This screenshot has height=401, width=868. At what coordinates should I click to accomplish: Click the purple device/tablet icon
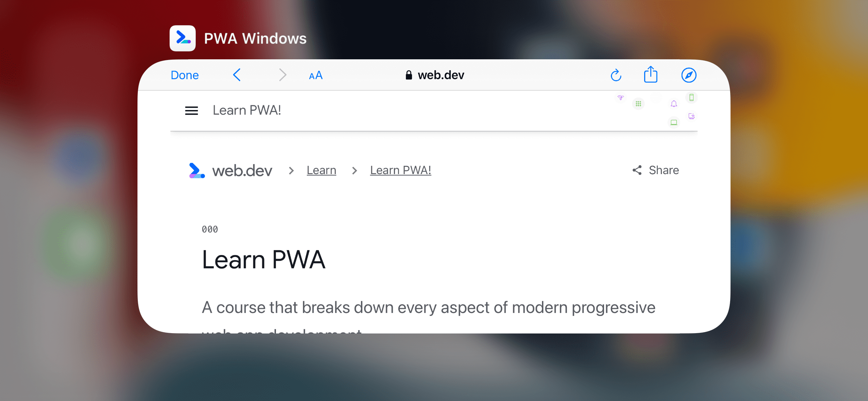tap(692, 116)
